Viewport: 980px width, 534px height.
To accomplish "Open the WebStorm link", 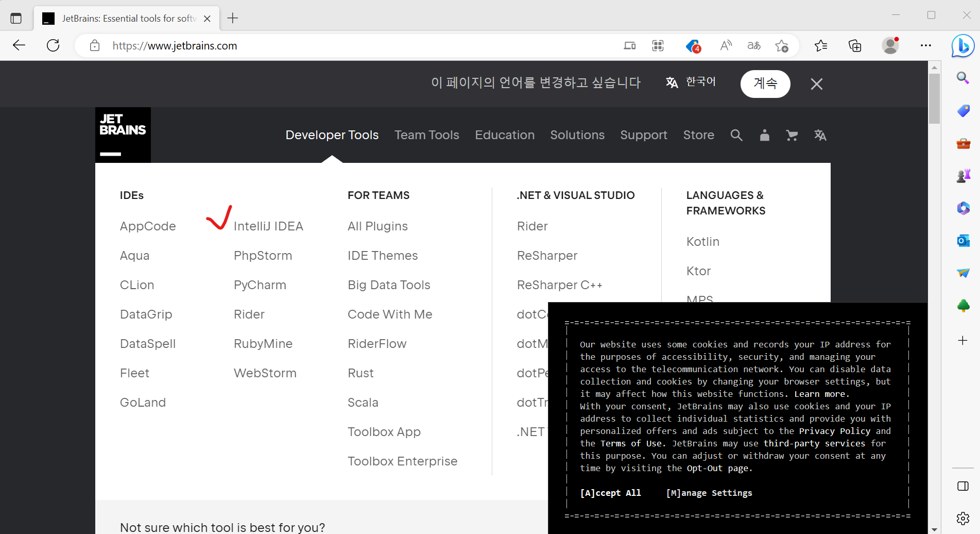I will (265, 373).
